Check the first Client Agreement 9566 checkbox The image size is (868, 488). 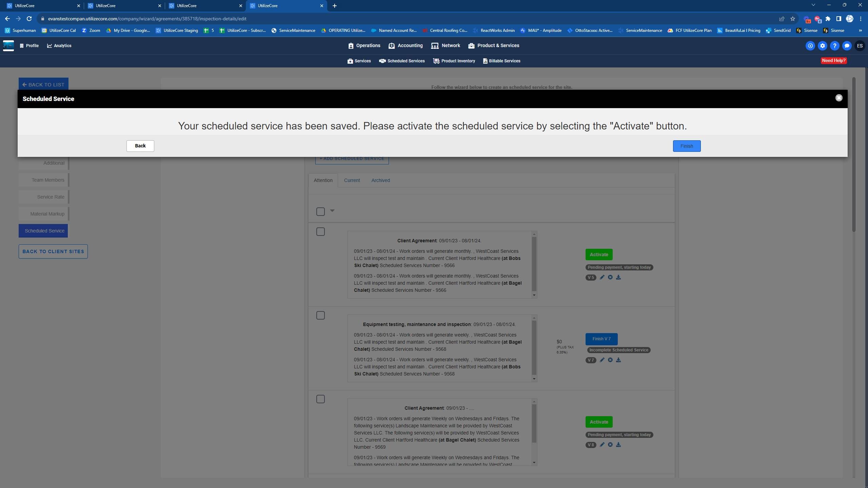pos(320,231)
